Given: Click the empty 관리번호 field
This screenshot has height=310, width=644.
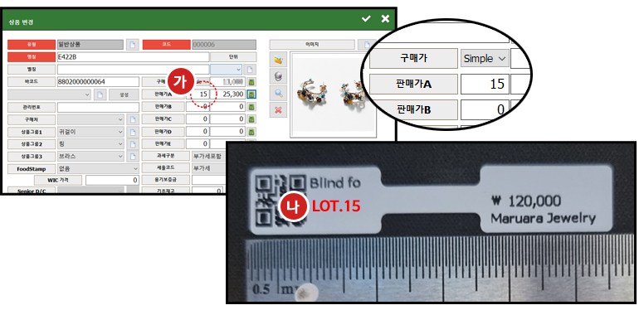Looking at the screenshot, I should (x=98, y=107).
